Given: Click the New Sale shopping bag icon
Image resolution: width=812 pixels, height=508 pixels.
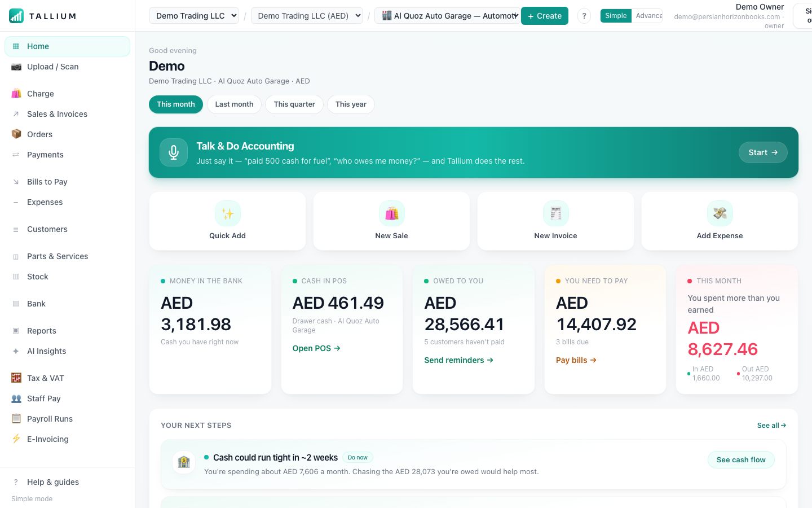Looking at the screenshot, I should click(392, 213).
